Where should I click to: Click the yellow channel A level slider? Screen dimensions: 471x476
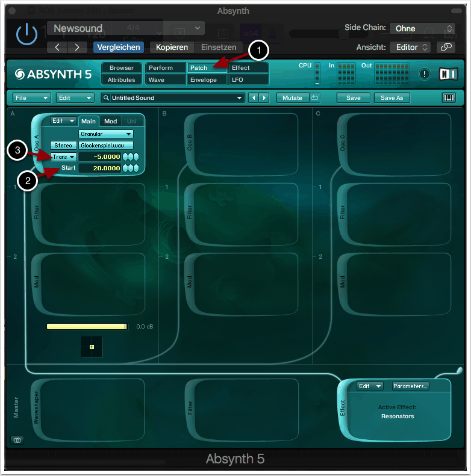click(x=87, y=326)
